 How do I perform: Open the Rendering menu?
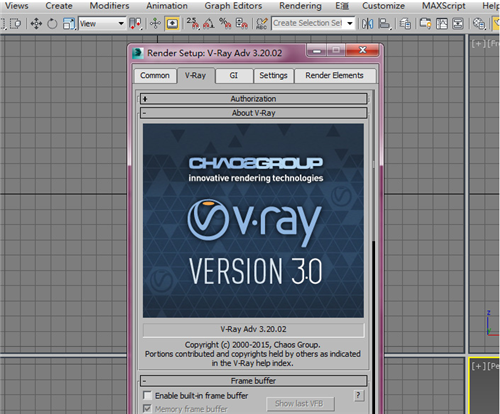300,6
